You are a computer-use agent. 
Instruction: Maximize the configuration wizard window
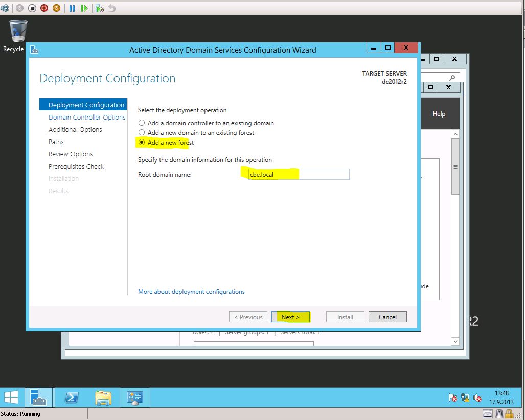point(387,48)
